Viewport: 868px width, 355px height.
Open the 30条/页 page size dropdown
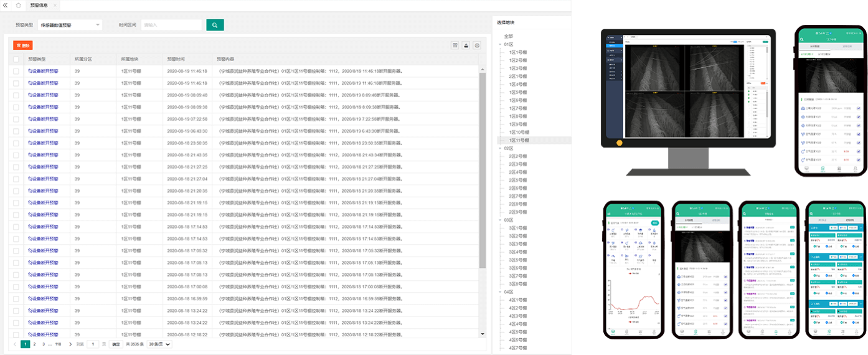click(159, 344)
